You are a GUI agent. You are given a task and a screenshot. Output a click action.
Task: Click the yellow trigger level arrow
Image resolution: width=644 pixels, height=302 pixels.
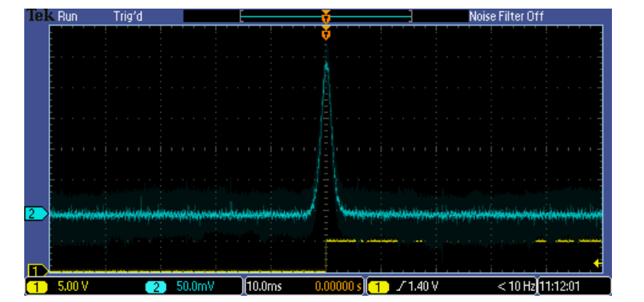[598, 264]
